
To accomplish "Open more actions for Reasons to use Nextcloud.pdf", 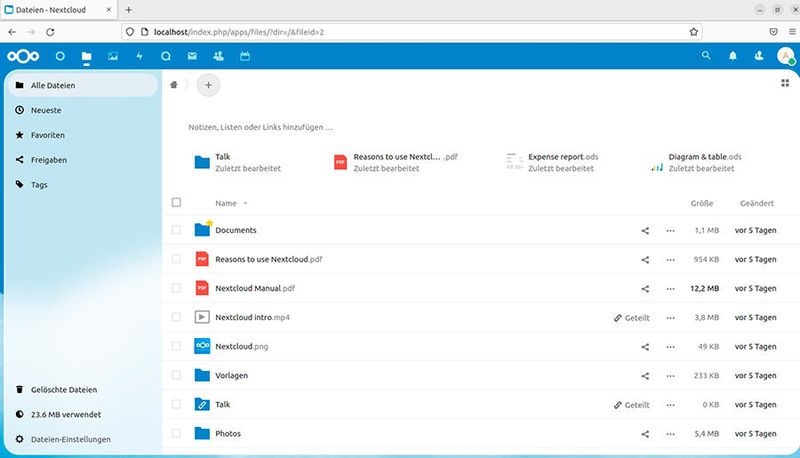I will 670,260.
